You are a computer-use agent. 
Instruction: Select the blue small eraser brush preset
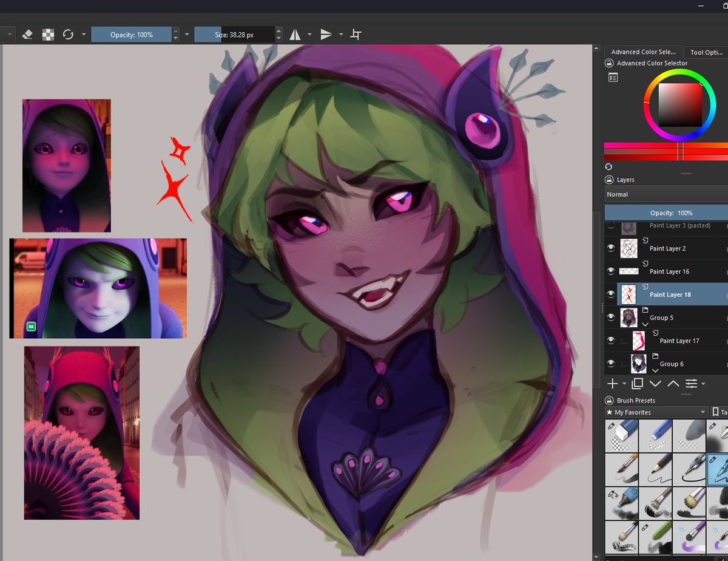[x=655, y=435]
